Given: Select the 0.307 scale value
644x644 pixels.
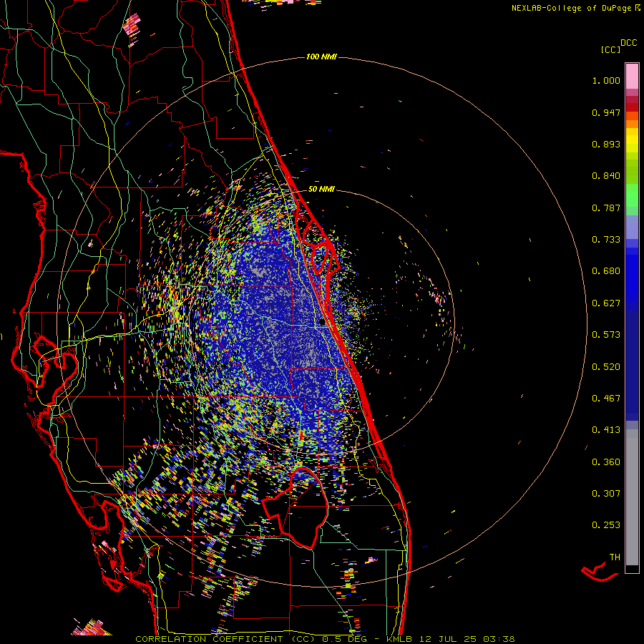Looking at the screenshot, I should pyautogui.click(x=606, y=494).
